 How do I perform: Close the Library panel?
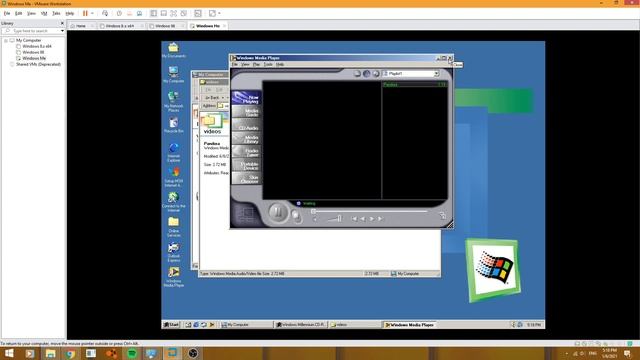(x=62, y=23)
